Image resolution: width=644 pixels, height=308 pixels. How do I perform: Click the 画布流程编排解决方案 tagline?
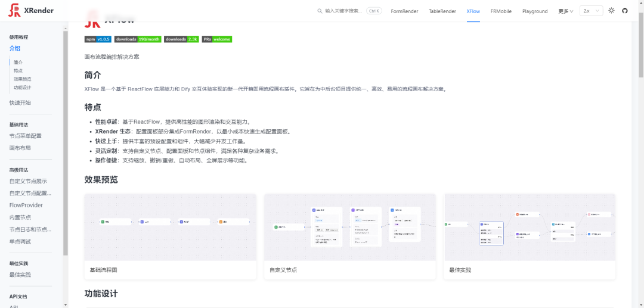pyautogui.click(x=112, y=57)
